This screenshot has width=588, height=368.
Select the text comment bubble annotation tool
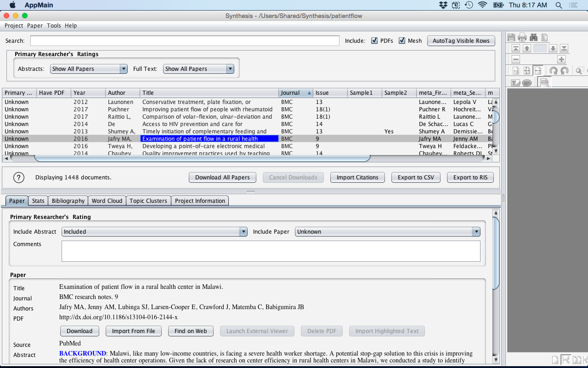point(527,83)
